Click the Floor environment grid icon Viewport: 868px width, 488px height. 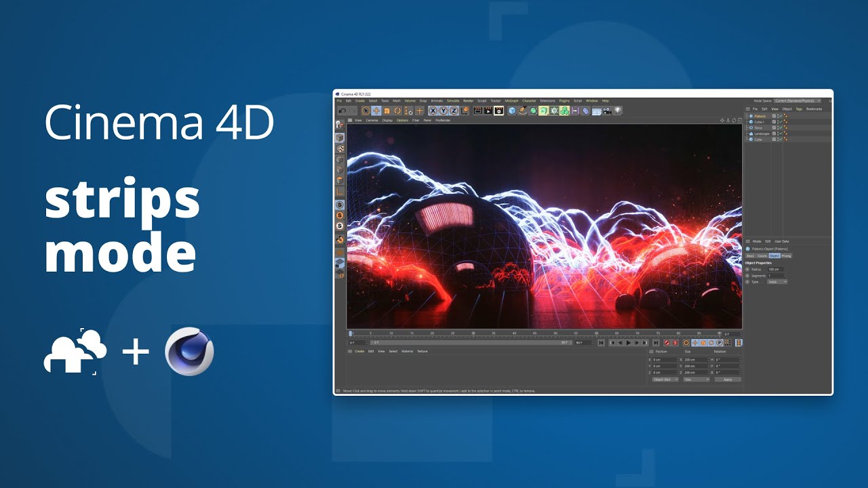pos(596,110)
